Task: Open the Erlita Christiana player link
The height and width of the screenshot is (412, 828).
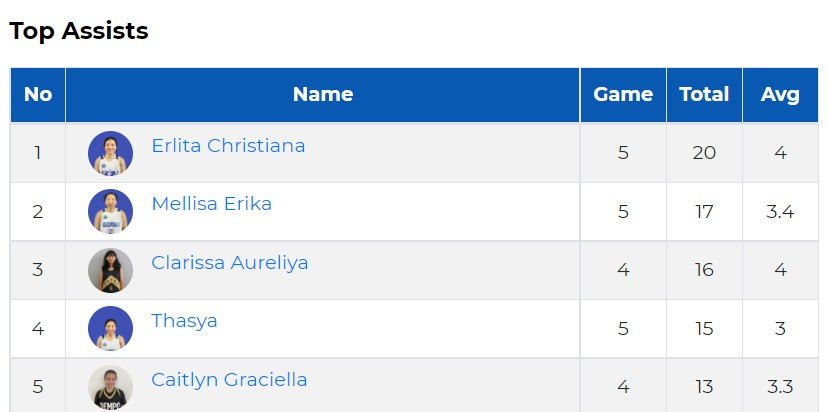Action: 228,145
